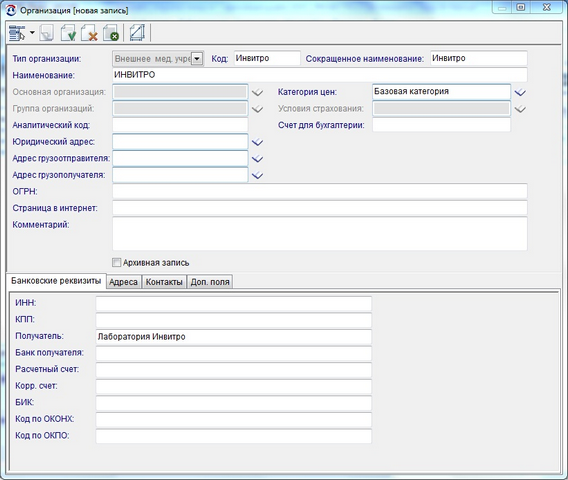Minimize the Организация window
This screenshot has height=480, width=568.
point(502,7)
